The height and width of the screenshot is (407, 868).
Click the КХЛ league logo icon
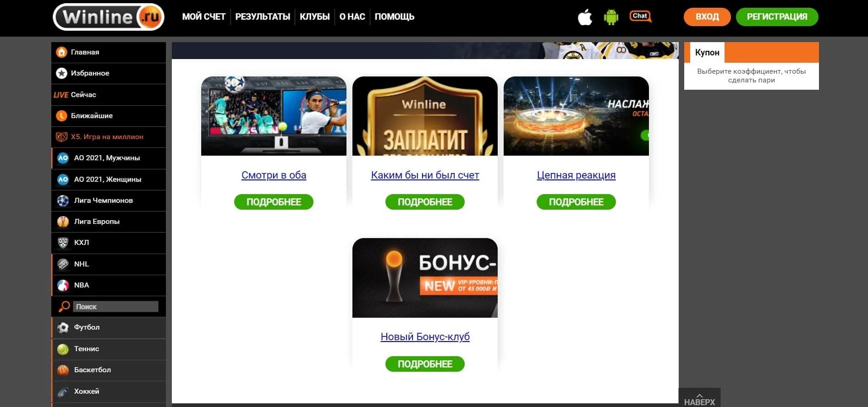[63, 243]
